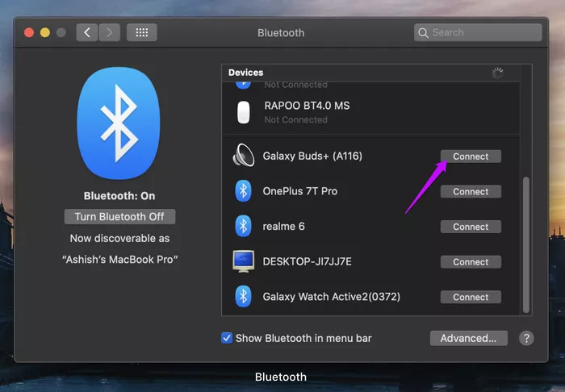Uncheck Show Bluetooth in menu bar
The height and width of the screenshot is (392, 565).
[227, 338]
